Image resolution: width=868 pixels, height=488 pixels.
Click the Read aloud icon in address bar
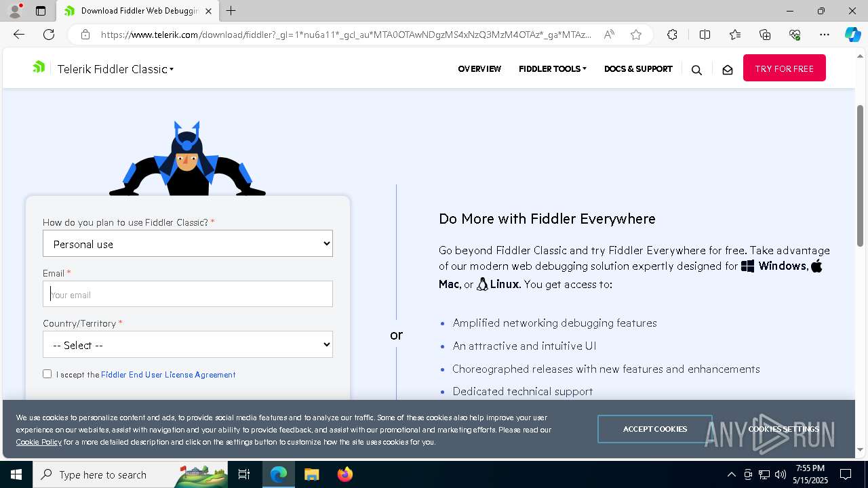point(609,35)
